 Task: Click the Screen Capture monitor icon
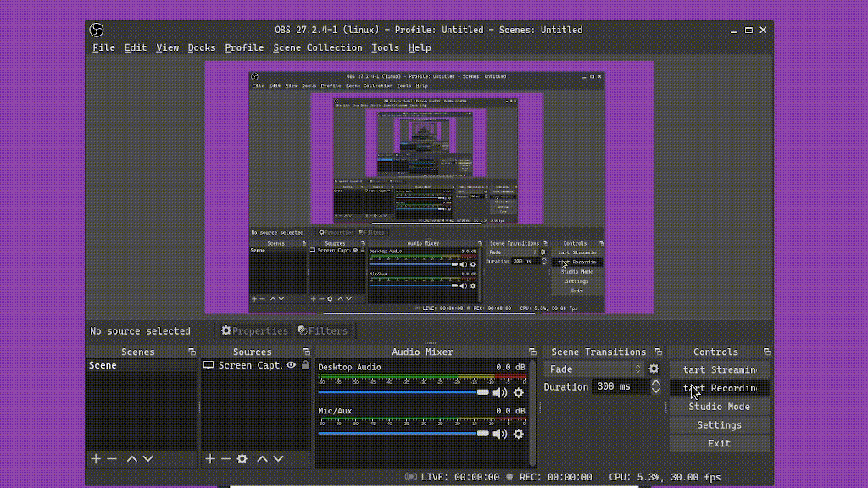pyautogui.click(x=209, y=365)
